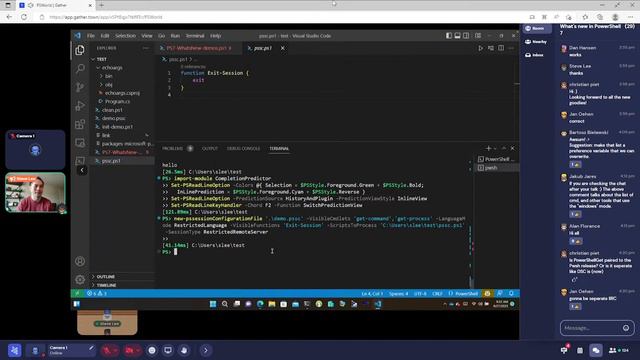Toggle the bottom panel layout icon

[x=458, y=36]
